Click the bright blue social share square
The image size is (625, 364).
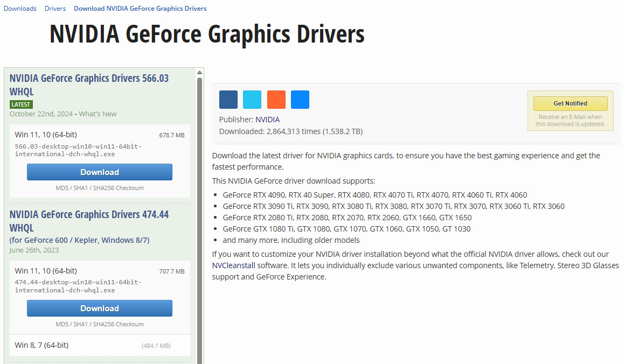pos(300,100)
